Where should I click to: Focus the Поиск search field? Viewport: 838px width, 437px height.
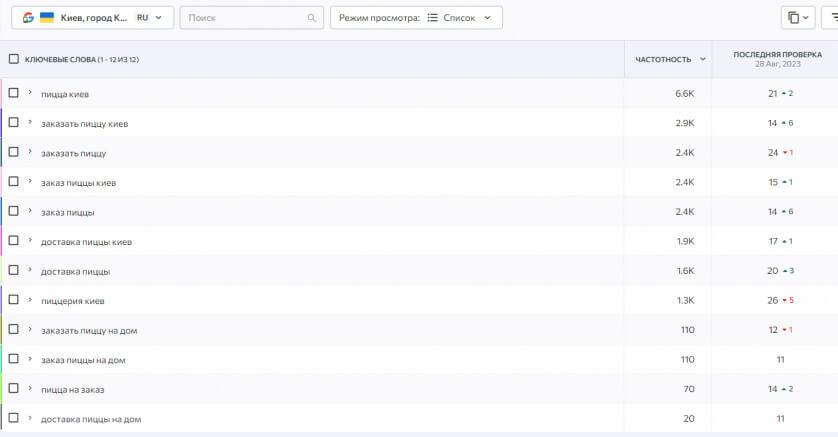click(251, 18)
